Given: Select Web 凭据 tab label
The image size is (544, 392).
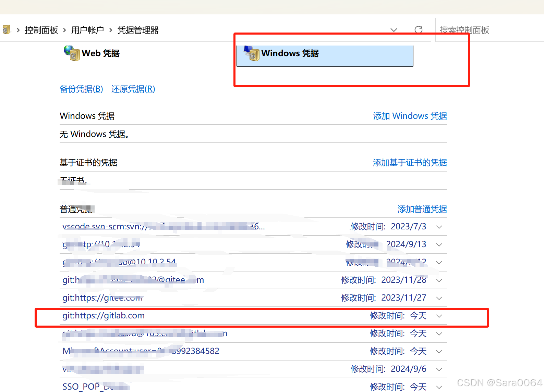Looking at the screenshot, I should (101, 53).
